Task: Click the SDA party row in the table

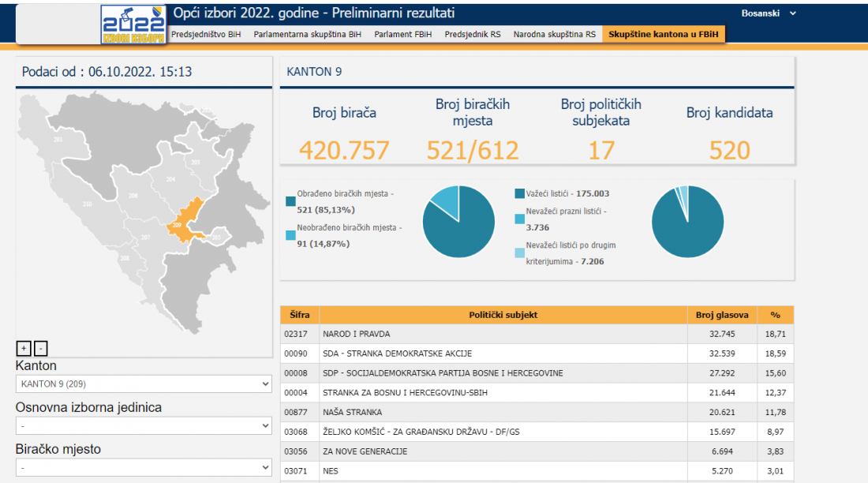Action: click(x=473, y=353)
